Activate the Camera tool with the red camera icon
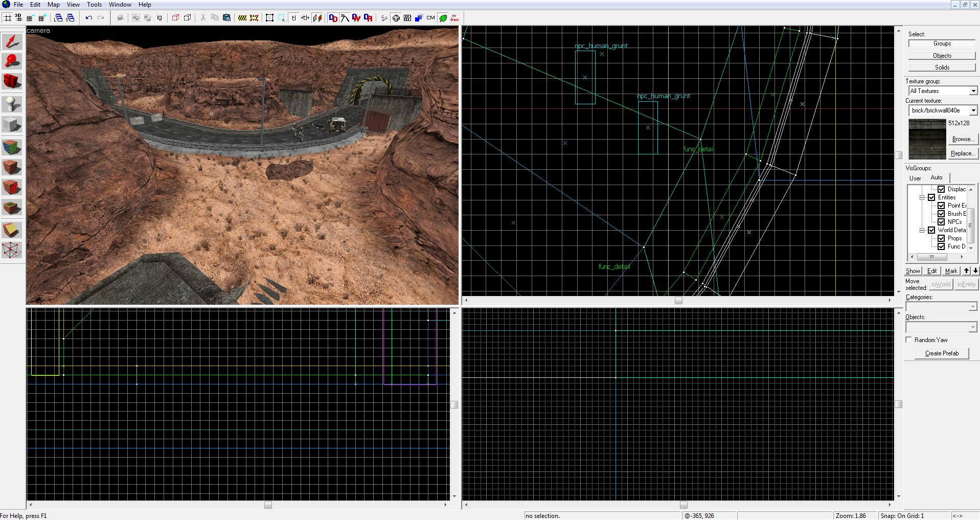The image size is (980, 520). pyautogui.click(x=12, y=81)
